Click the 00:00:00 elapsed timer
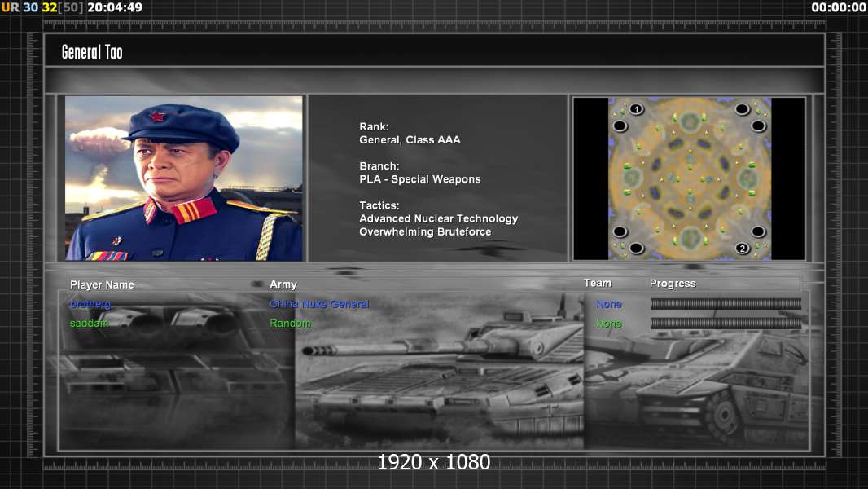This screenshot has width=868, height=489. pos(838,8)
